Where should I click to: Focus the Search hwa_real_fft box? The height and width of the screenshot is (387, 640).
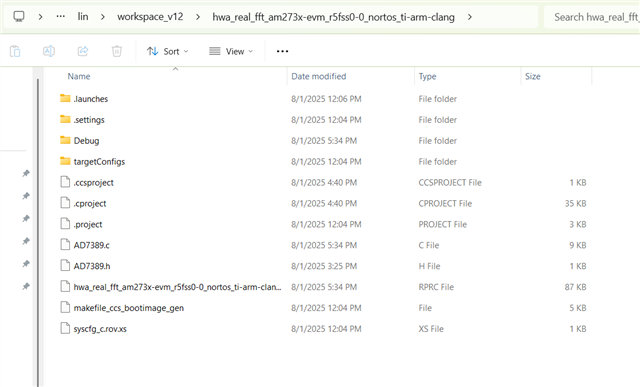tap(592, 17)
